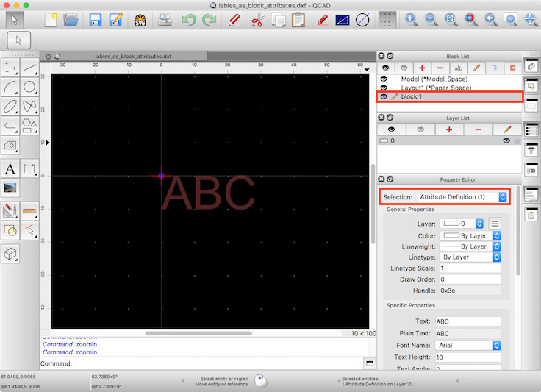This screenshot has width=541, height=392.
Task: Add a new block with plus button
Action: tap(422, 68)
